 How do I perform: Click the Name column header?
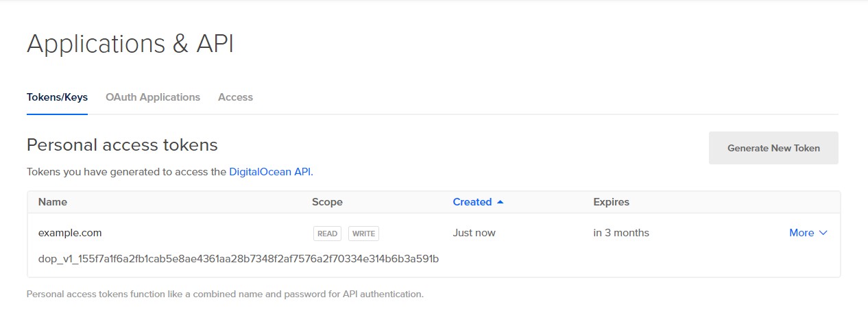[x=53, y=202]
